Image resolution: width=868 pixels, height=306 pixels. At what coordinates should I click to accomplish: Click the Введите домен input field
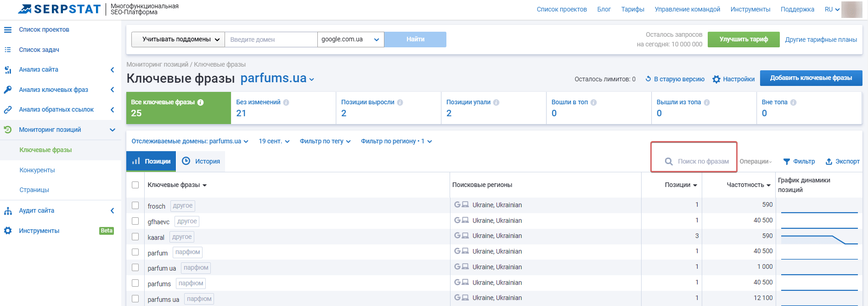click(271, 40)
